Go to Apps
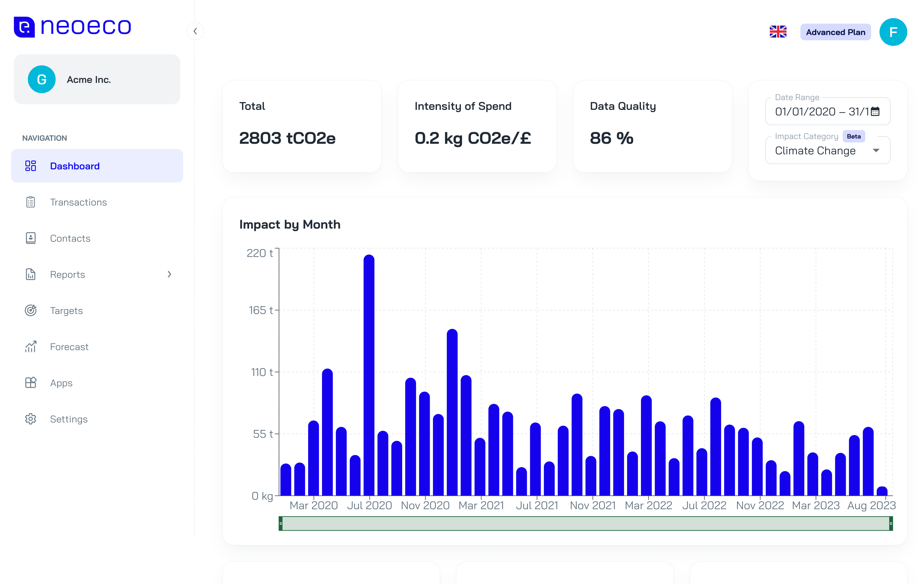924x584 pixels. (x=97, y=383)
